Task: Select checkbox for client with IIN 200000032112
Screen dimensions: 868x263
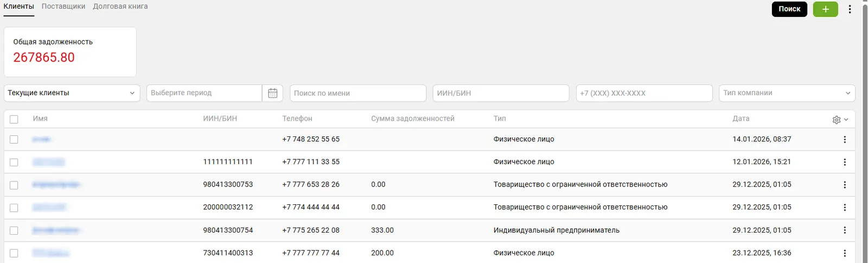Action: [x=14, y=208]
